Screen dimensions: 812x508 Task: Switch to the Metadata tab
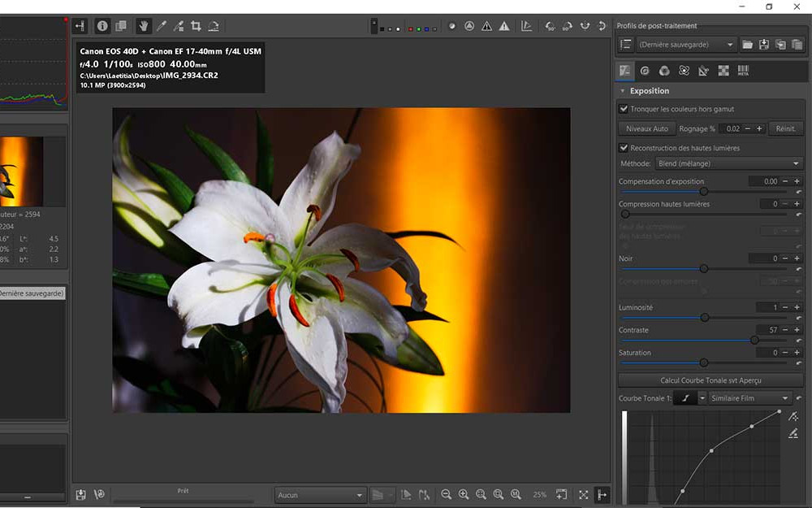(x=743, y=71)
